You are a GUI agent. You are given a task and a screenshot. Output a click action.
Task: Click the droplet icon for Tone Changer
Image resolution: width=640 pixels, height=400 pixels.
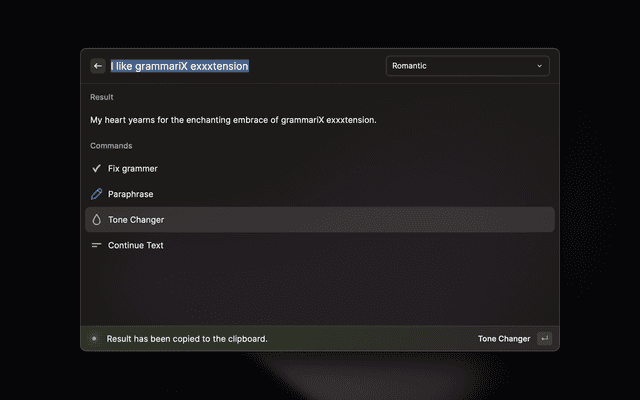[x=97, y=220]
